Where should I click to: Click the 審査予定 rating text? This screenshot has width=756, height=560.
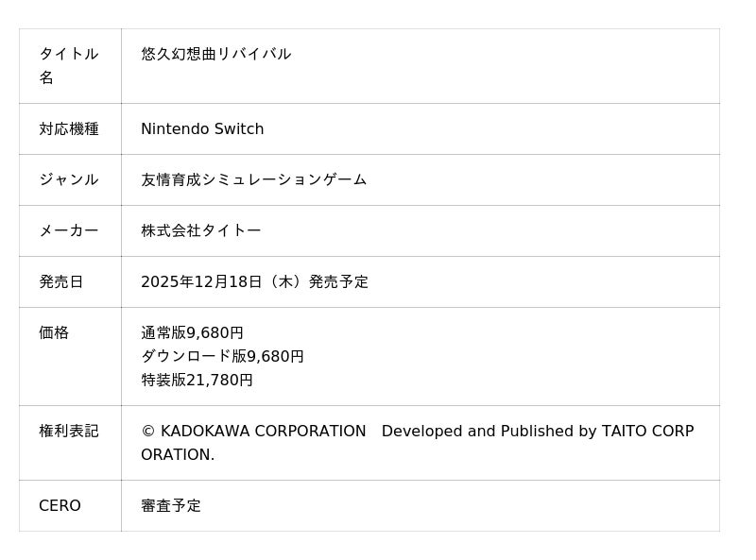point(171,505)
